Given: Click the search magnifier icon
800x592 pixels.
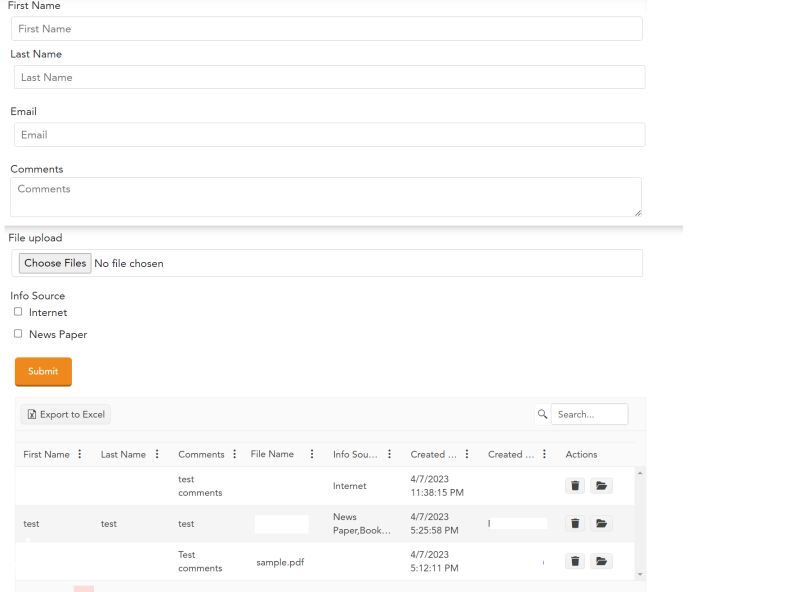Looking at the screenshot, I should 543,414.
